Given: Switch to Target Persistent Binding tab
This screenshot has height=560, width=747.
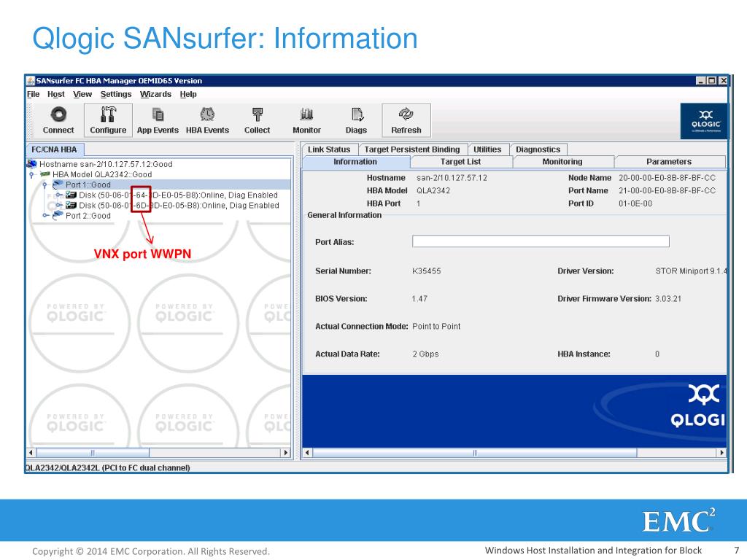Looking at the screenshot, I should coord(412,149).
